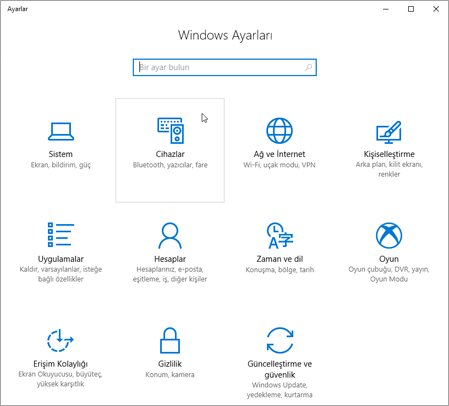Click 'Ekran, bildirim, güç' description

[61, 165]
